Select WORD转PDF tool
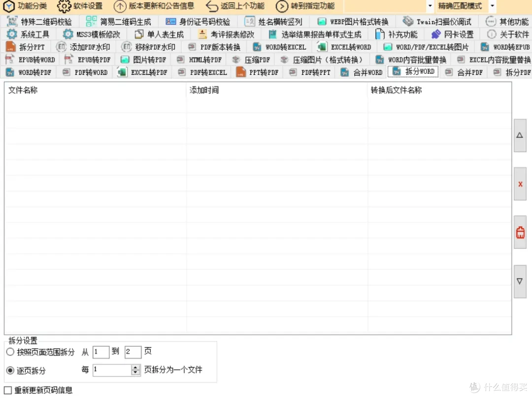The width and height of the screenshot is (532, 398). tap(29, 72)
